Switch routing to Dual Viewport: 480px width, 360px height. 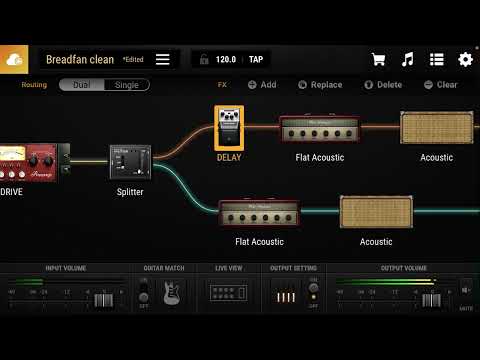point(82,85)
